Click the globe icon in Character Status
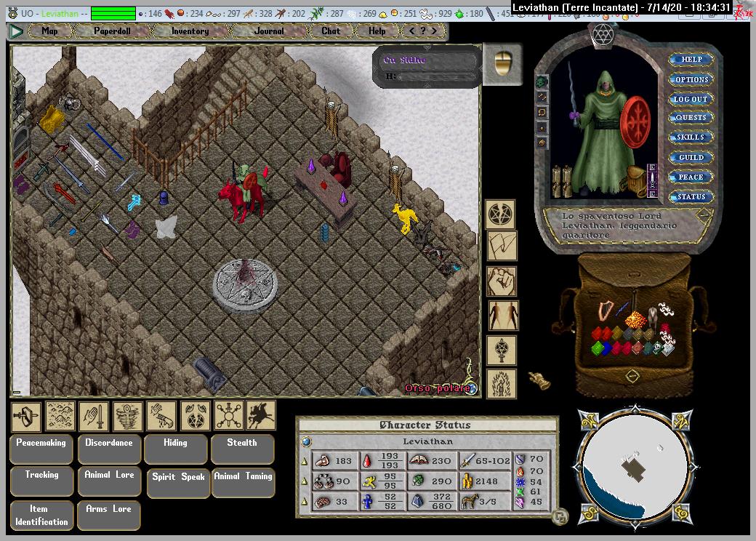756x541 pixels. (x=306, y=441)
